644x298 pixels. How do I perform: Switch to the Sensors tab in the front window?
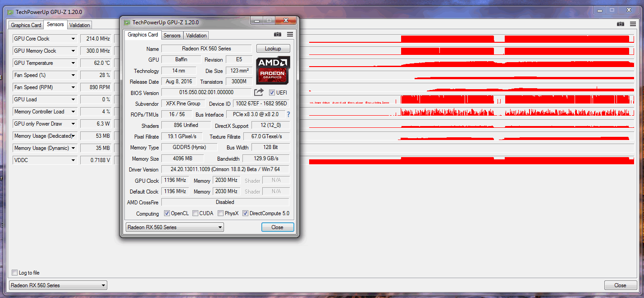click(x=172, y=36)
